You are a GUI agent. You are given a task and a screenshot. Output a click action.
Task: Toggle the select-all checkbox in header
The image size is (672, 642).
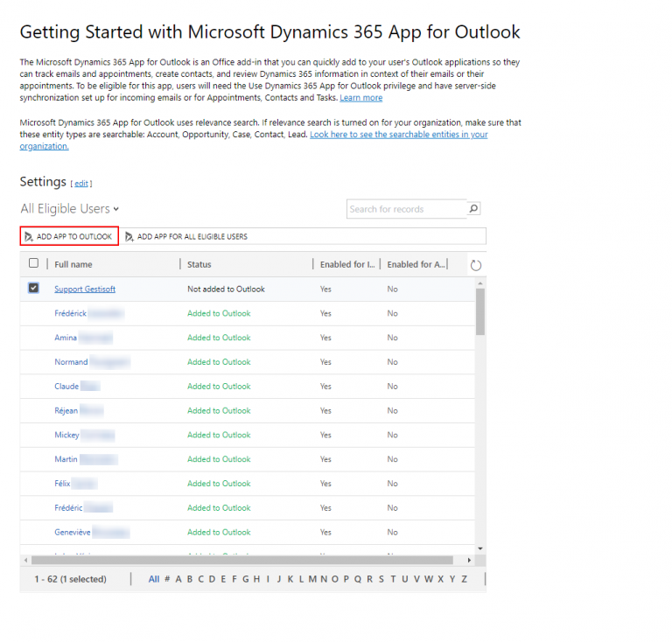tap(33, 263)
